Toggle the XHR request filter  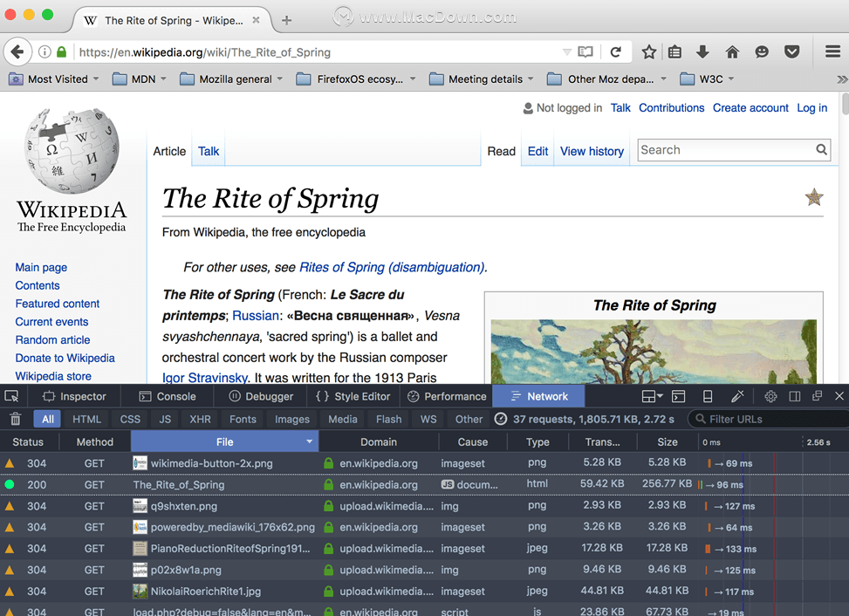coord(201,419)
